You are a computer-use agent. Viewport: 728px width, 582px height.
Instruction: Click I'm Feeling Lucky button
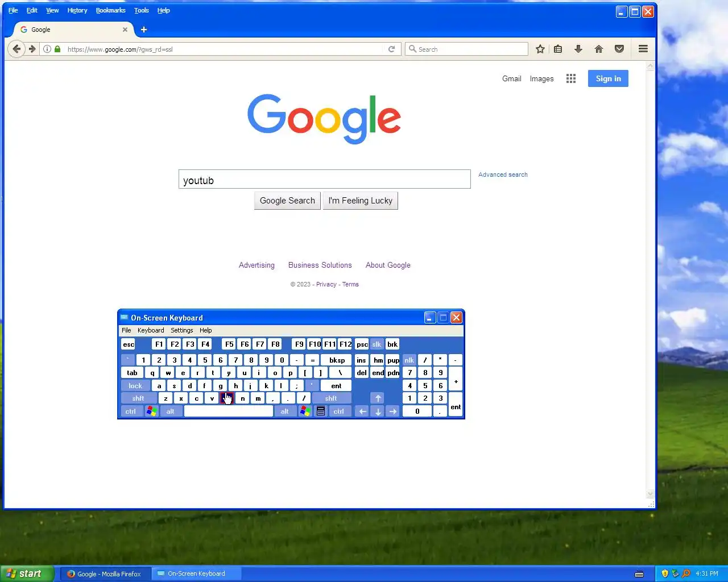pyautogui.click(x=361, y=201)
